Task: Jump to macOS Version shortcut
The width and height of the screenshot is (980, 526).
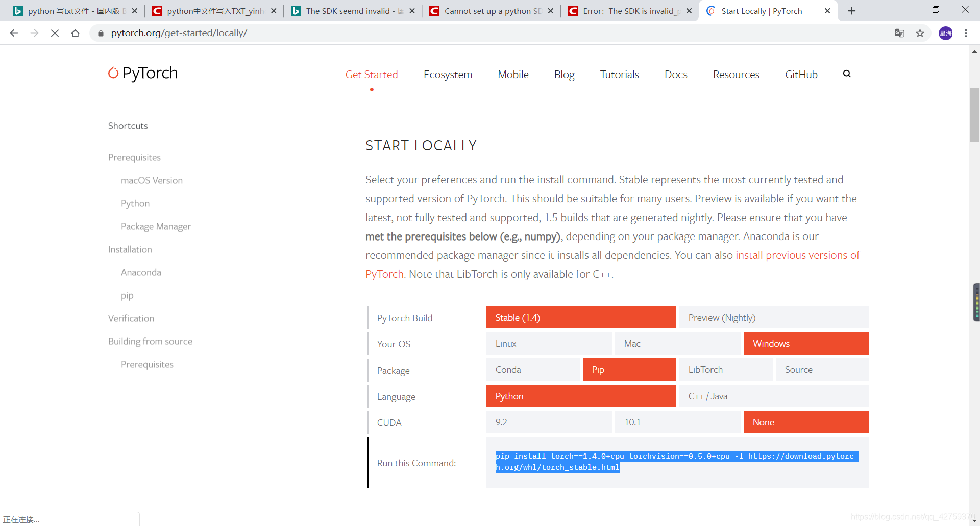Action: [152, 180]
